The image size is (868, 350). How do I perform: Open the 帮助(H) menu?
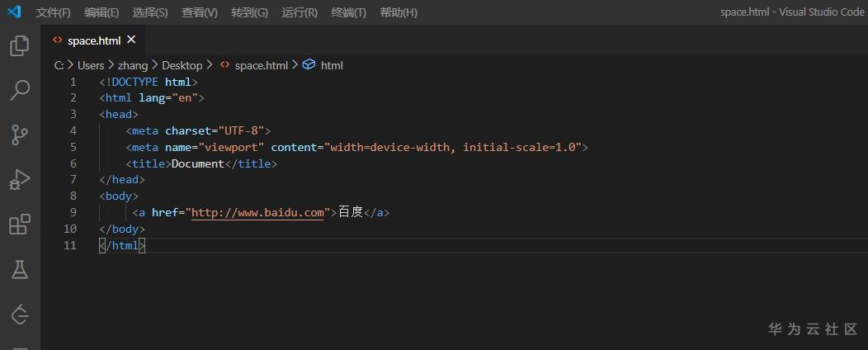click(399, 12)
